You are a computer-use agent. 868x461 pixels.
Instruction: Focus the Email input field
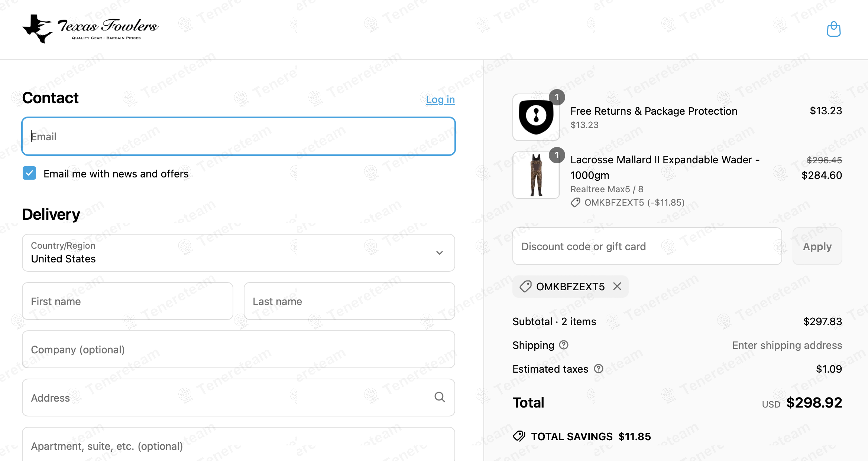point(239,136)
